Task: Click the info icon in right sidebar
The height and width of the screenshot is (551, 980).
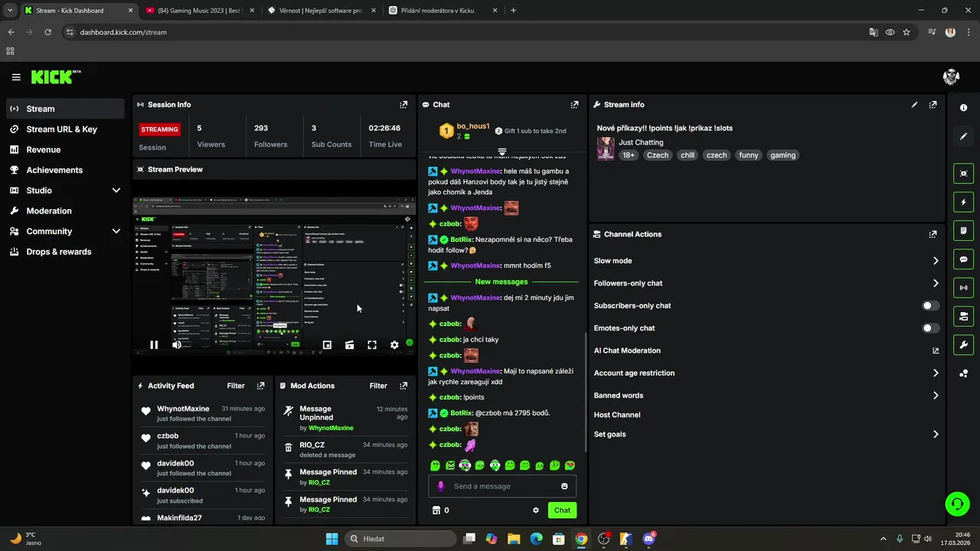Action: [x=964, y=108]
